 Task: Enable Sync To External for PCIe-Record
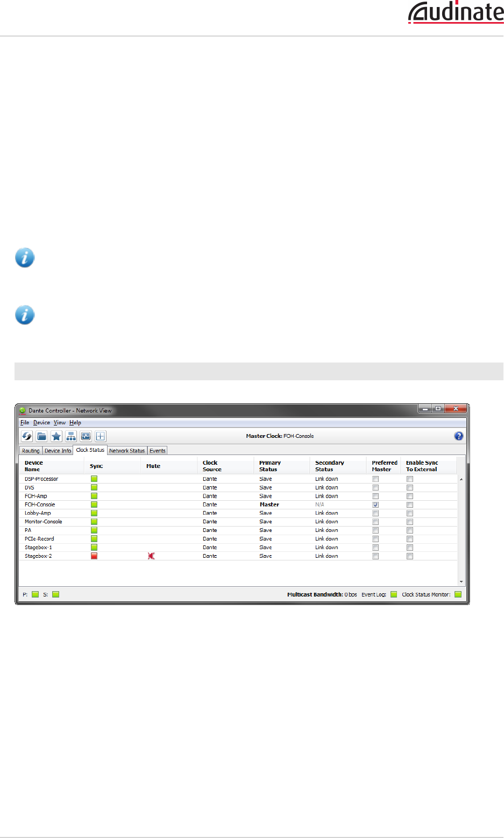(x=410, y=539)
